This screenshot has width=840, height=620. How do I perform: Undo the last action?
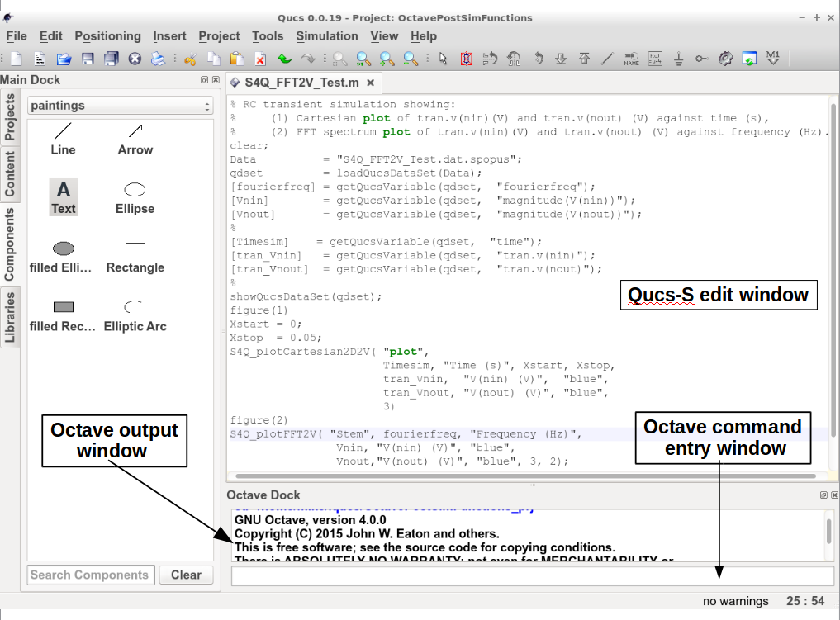(x=284, y=59)
